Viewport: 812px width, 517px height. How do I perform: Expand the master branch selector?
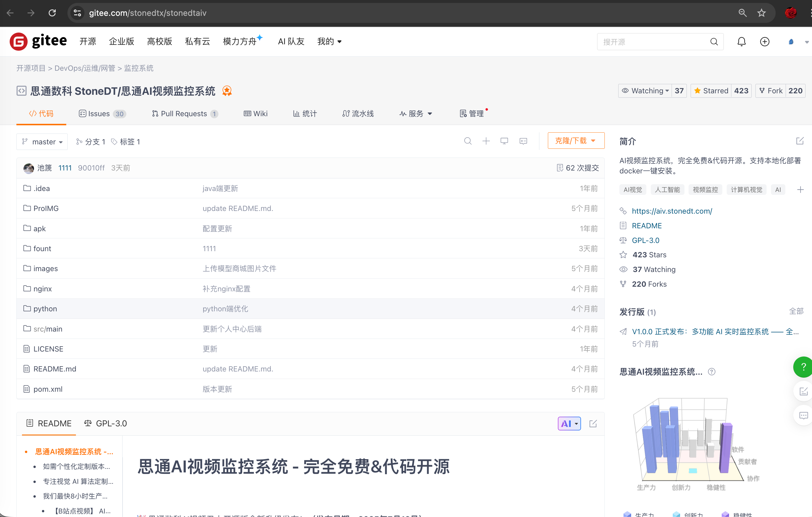click(x=42, y=141)
